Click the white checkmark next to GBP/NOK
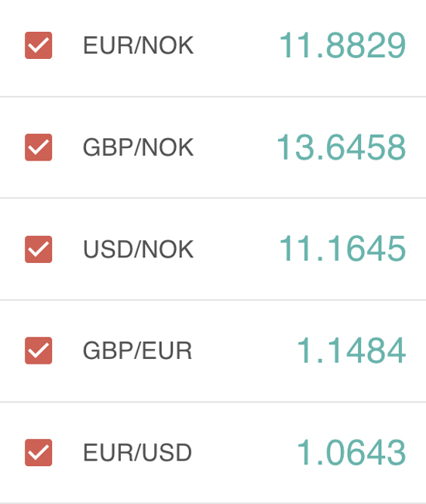The image size is (426, 504). pyautogui.click(x=39, y=147)
